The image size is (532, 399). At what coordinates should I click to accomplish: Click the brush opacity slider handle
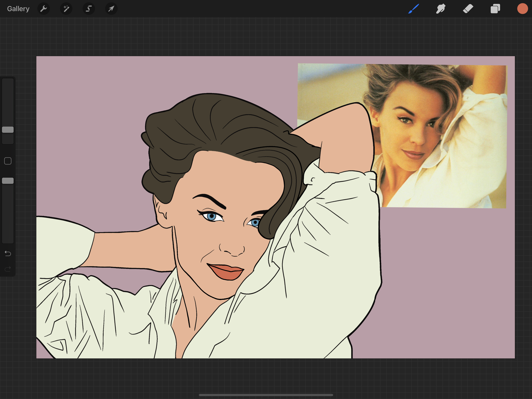click(8, 181)
